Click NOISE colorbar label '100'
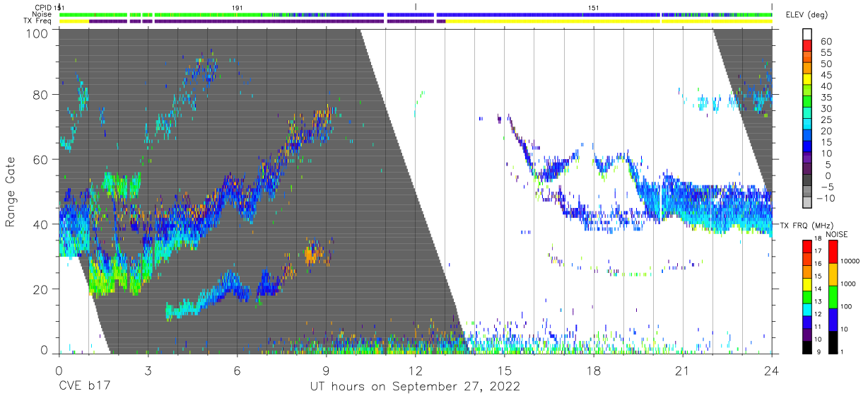This screenshot has width=868, height=401. [846, 306]
